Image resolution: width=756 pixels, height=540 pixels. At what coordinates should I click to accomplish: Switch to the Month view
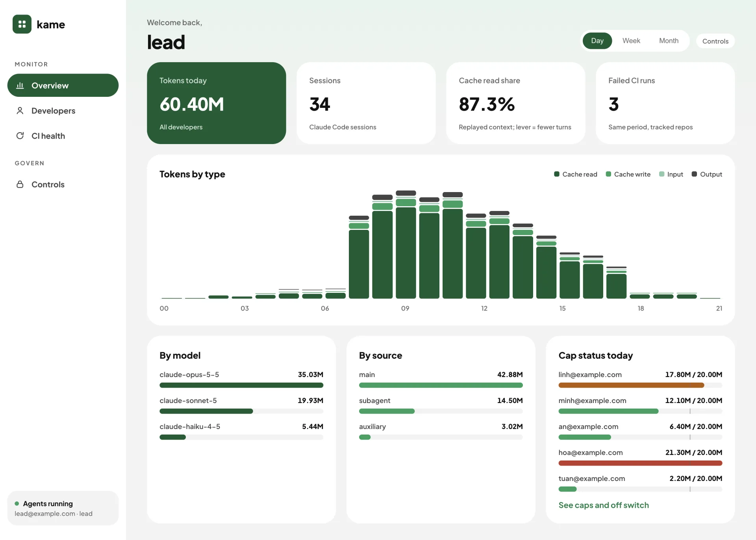click(669, 41)
